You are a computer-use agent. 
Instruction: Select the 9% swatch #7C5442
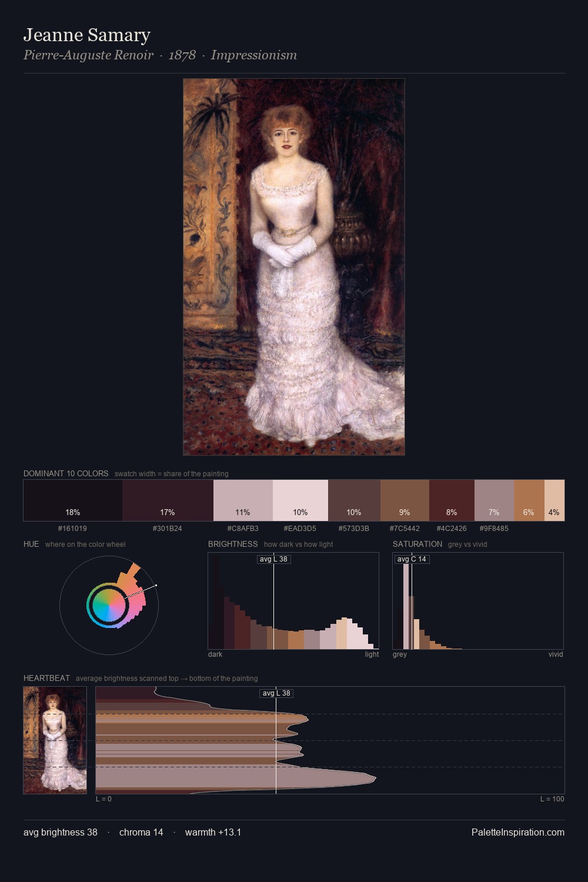pyautogui.click(x=405, y=500)
